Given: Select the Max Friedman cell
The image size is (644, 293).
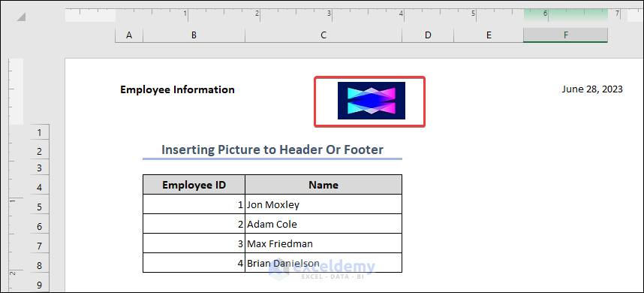Looking at the screenshot, I should pos(324,243).
